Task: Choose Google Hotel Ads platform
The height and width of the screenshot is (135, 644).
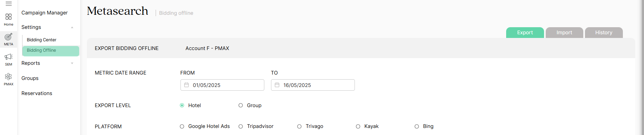Action: click(x=182, y=127)
